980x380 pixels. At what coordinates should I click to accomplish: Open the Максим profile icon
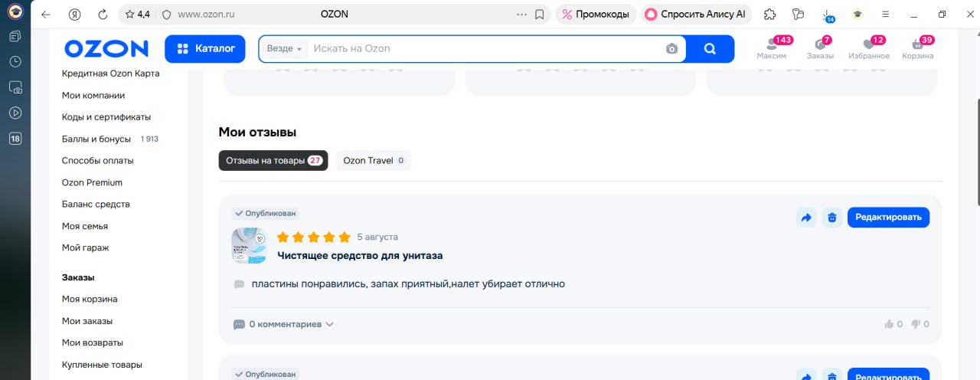pos(772,48)
